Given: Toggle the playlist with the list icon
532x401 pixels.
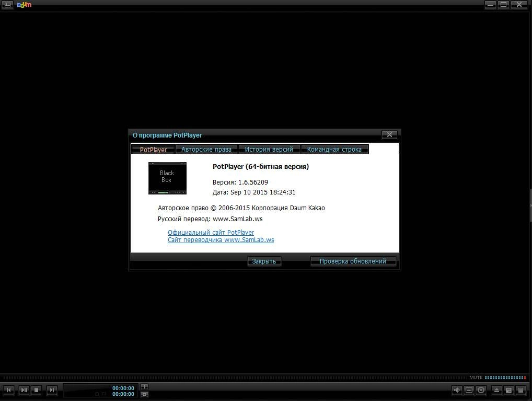Looking at the screenshot, I should tap(521, 390).
